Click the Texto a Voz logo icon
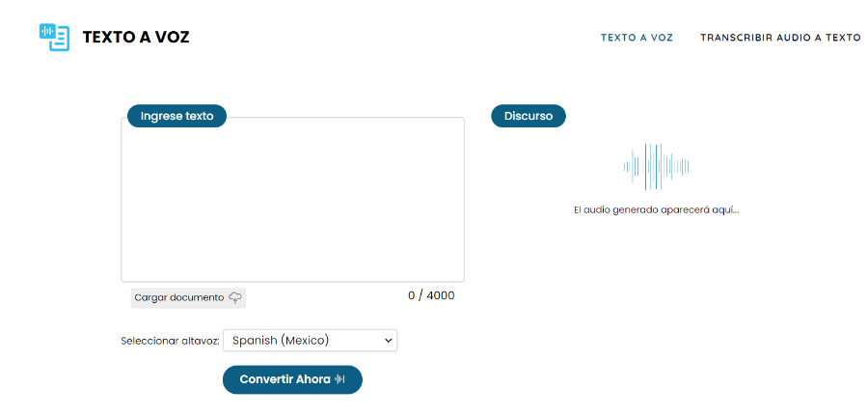 (54, 37)
